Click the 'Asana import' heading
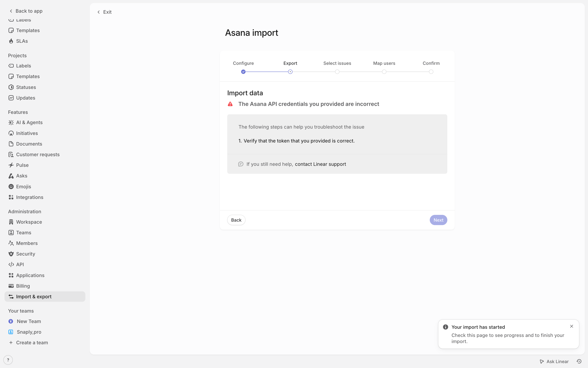Screen dimensions: 588x368 coord(252,33)
